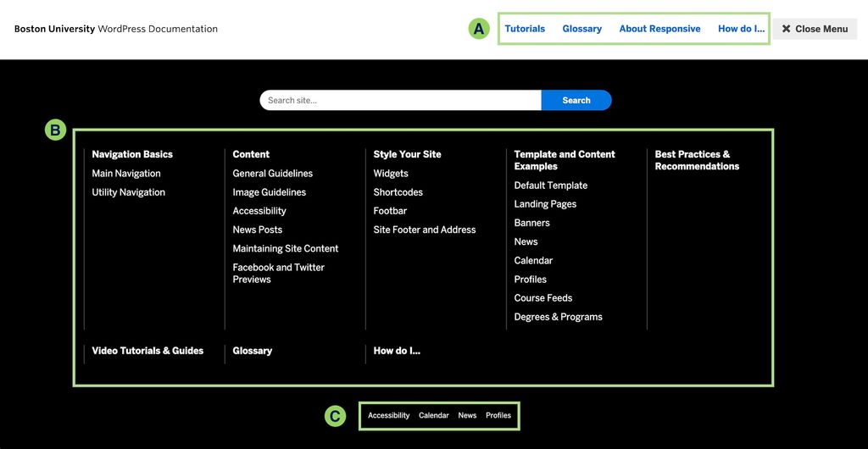Open Default Template link

click(x=551, y=186)
